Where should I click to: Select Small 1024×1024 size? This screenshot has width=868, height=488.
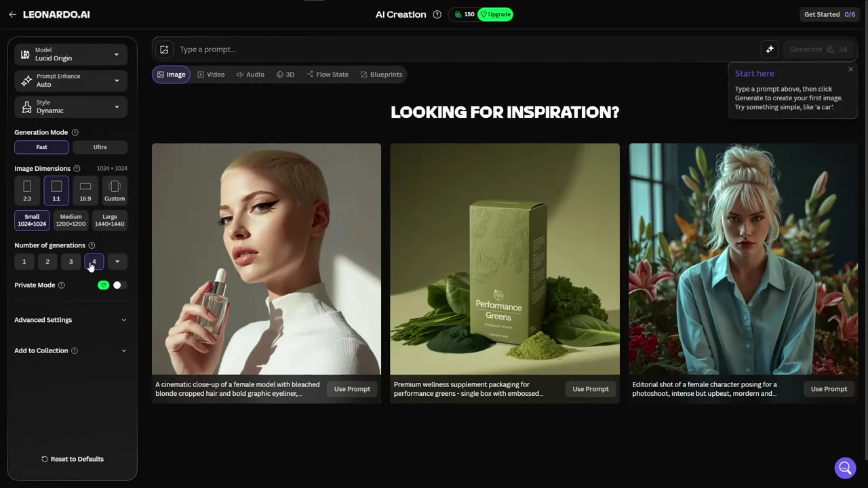tap(32, 220)
